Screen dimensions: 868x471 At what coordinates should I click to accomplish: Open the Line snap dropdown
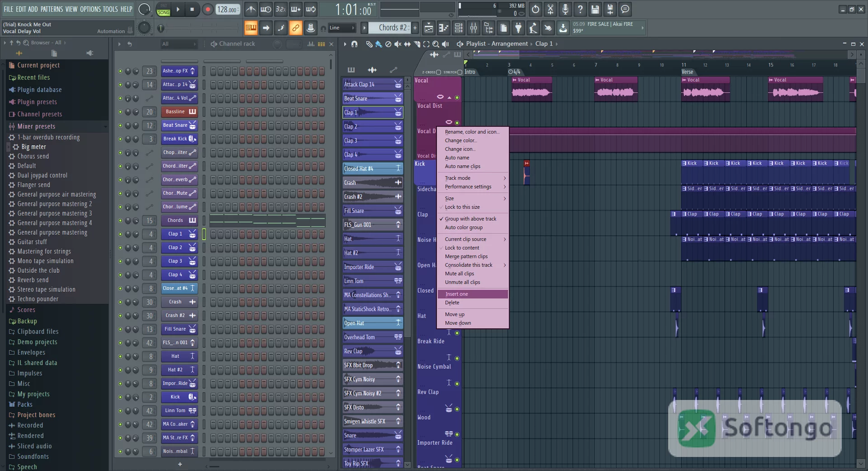(342, 28)
